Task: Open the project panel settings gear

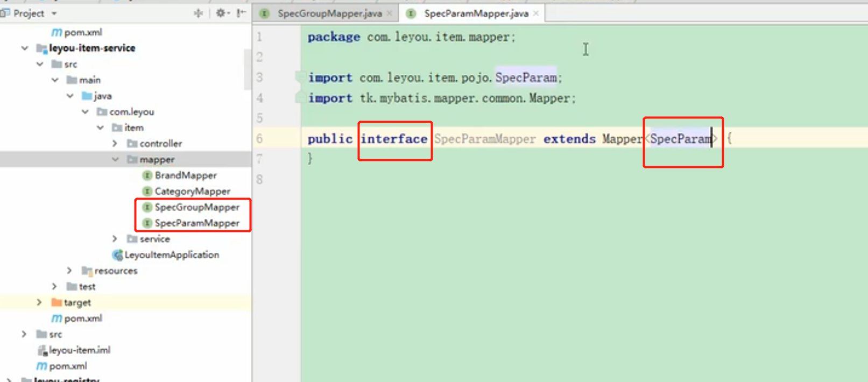Action: (x=221, y=13)
